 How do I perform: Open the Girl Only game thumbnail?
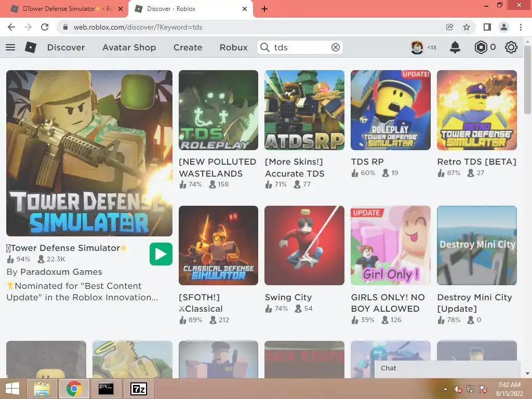coord(391,245)
